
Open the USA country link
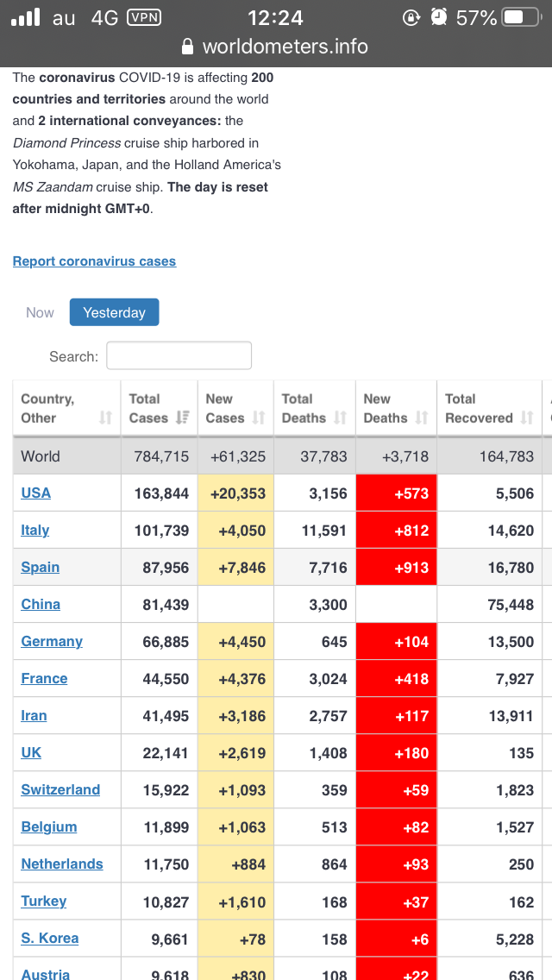[x=36, y=493]
